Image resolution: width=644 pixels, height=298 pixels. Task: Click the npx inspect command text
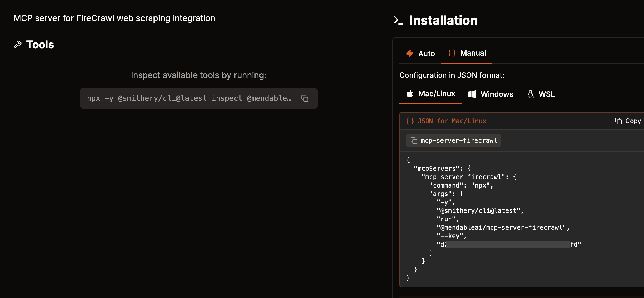click(189, 98)
